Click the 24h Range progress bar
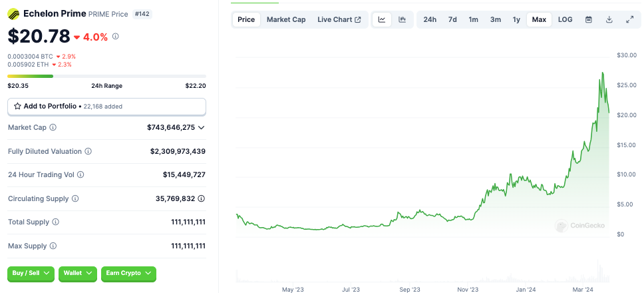The height and width of the screenshot is (293, 644). point(107,76)
